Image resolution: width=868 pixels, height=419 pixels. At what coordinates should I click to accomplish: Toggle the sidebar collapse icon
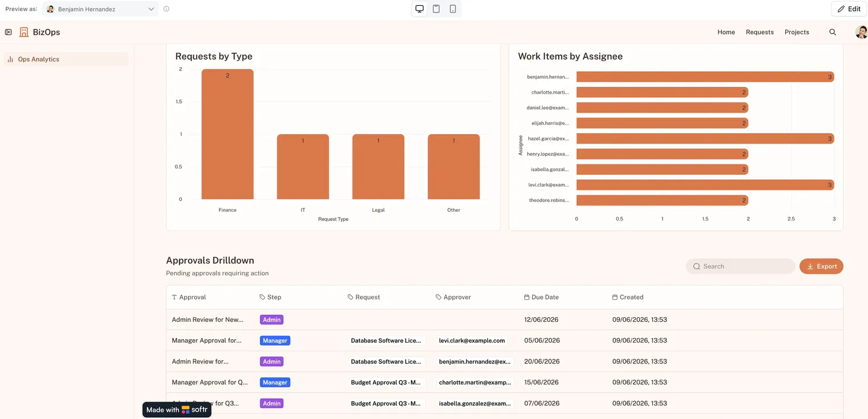pyautogui.click(x=9, y=32)
